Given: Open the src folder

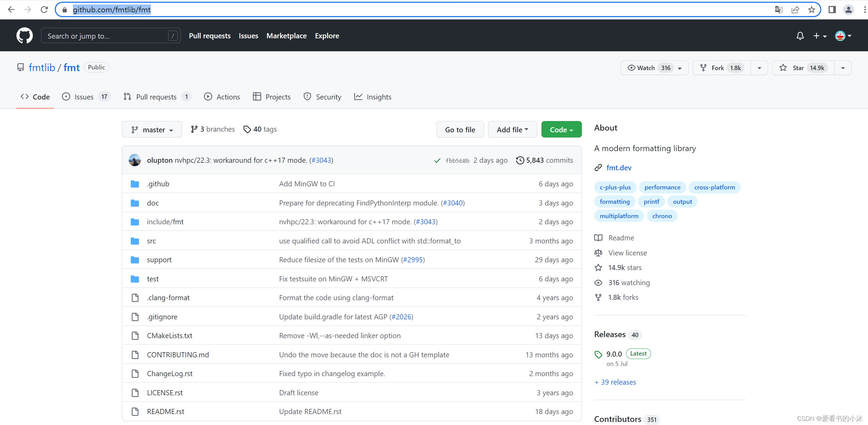Looking at the screenshot, I should click(x=151, y=241).
